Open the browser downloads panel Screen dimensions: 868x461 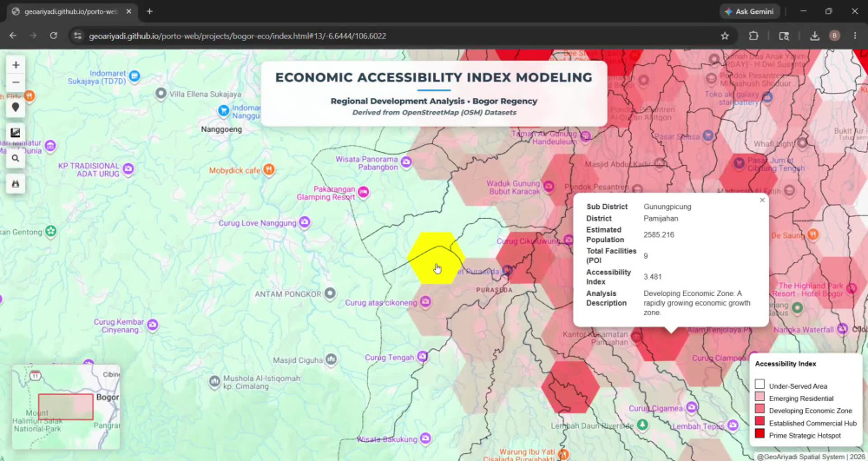coord(814,36)
